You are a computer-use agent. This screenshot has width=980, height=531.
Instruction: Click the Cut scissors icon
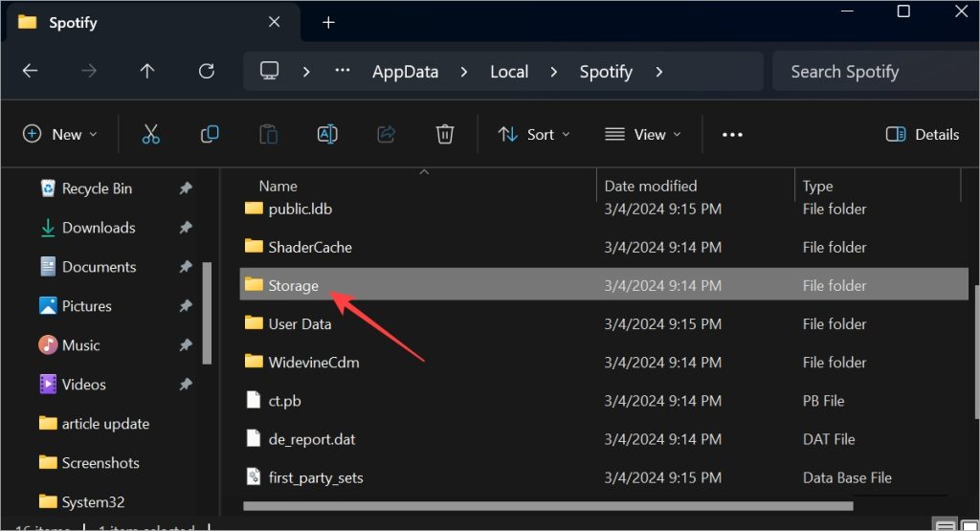[x=150, y=134]
